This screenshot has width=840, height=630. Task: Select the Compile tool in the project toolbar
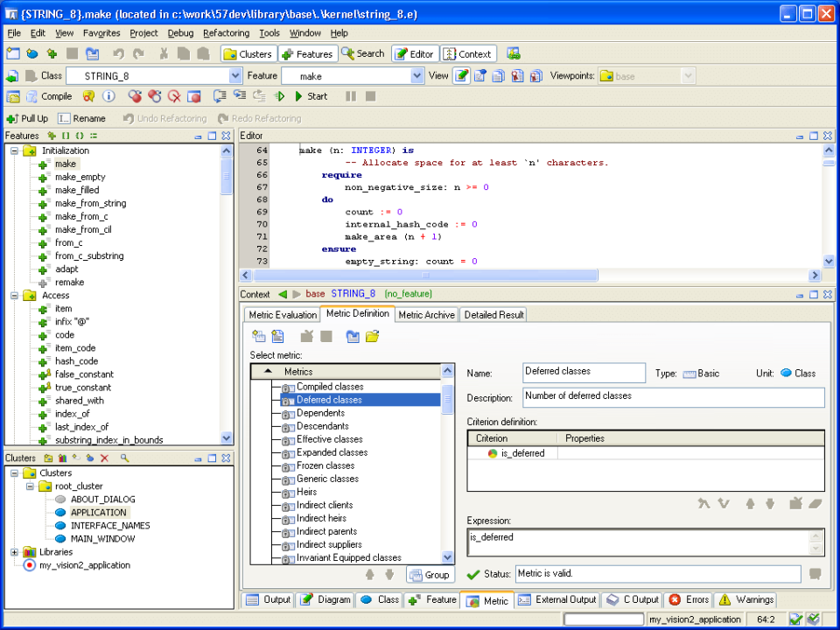tap(48, 96)
